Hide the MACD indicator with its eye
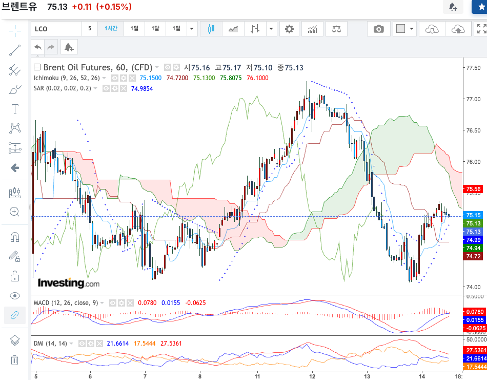 (113, 303)
